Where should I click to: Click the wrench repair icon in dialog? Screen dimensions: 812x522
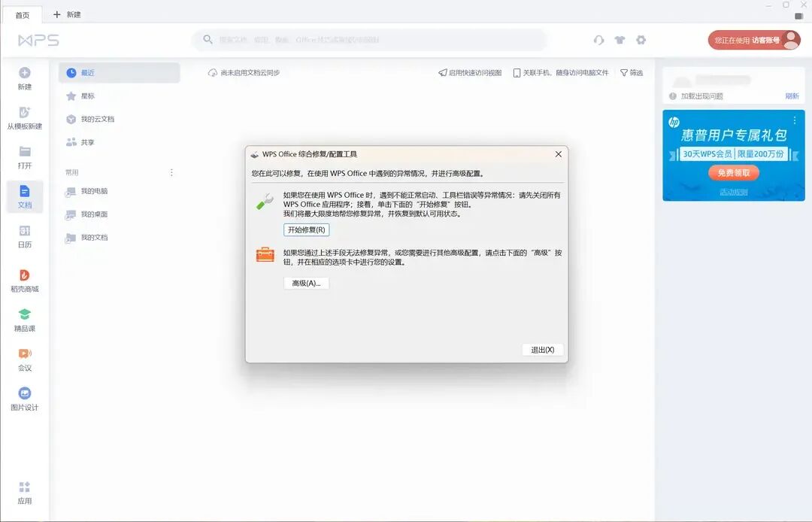[265, 202]
